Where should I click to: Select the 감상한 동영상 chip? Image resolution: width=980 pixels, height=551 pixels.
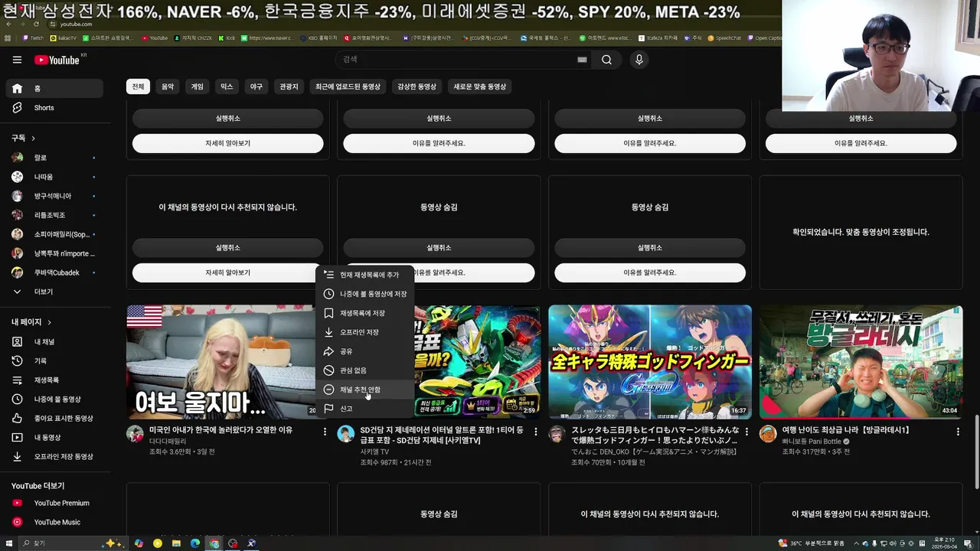tap(417, 86)
